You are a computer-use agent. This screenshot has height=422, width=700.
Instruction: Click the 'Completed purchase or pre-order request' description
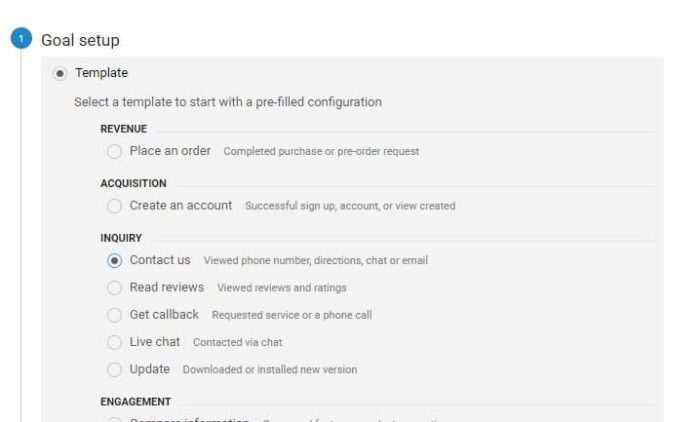pyautogui.click(x=321, y=151)
